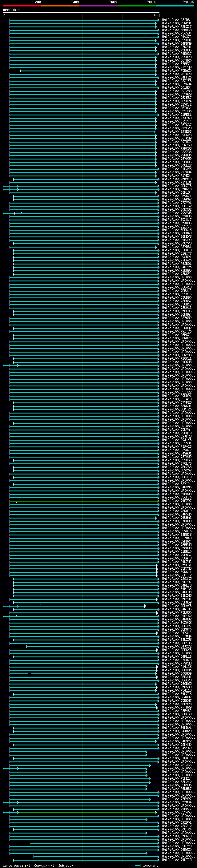This screenshot has width=197, height=868.
Task: Click the query end position 392
Action: [155, 15]
